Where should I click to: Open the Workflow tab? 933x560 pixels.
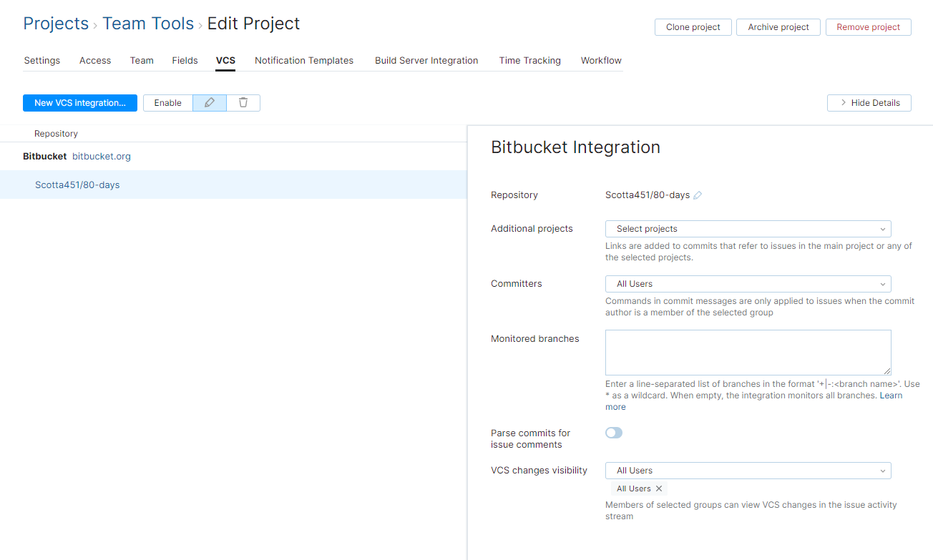[600, 60]
